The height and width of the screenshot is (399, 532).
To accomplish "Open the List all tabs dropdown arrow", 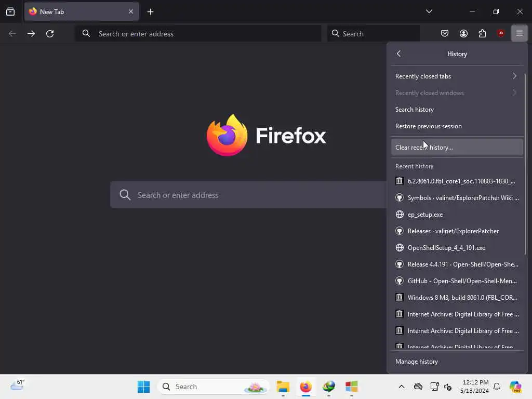I will click(429, 11).
